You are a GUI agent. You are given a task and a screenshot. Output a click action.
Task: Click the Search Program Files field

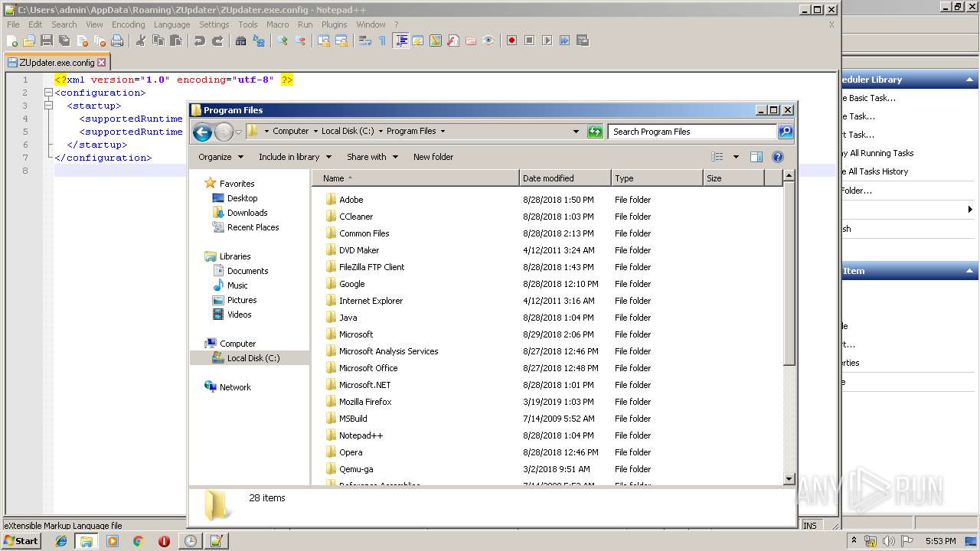(x=692, y=132)
